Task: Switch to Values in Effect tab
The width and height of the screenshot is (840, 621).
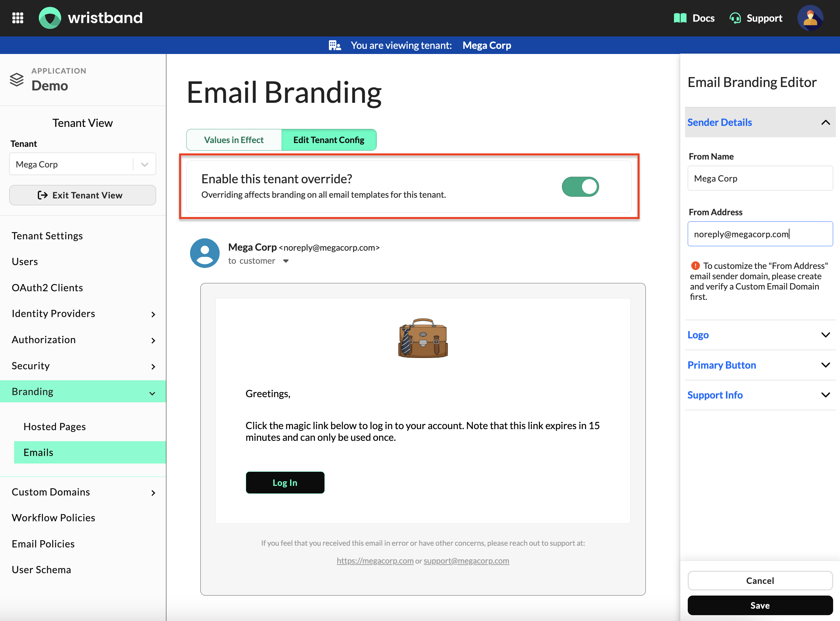Action: (x=234, y=140)
